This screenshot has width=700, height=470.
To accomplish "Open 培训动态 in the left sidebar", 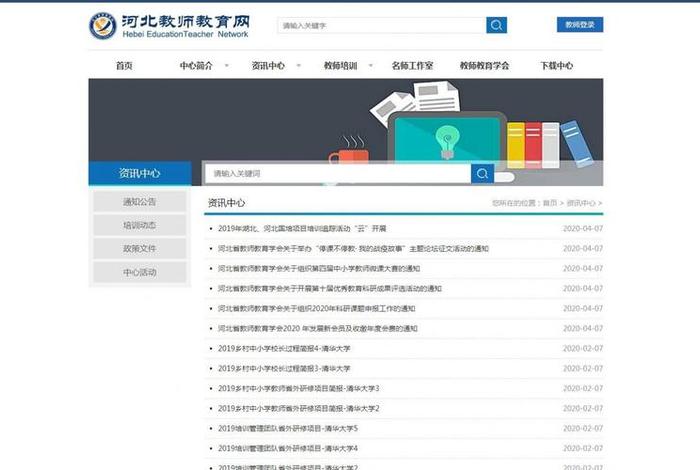I will point(140,225).
